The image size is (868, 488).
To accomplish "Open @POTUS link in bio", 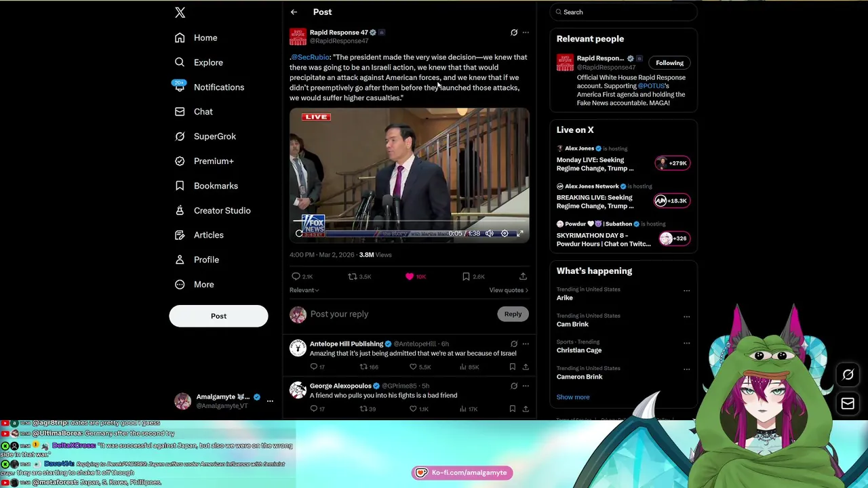I will point(651,86).
